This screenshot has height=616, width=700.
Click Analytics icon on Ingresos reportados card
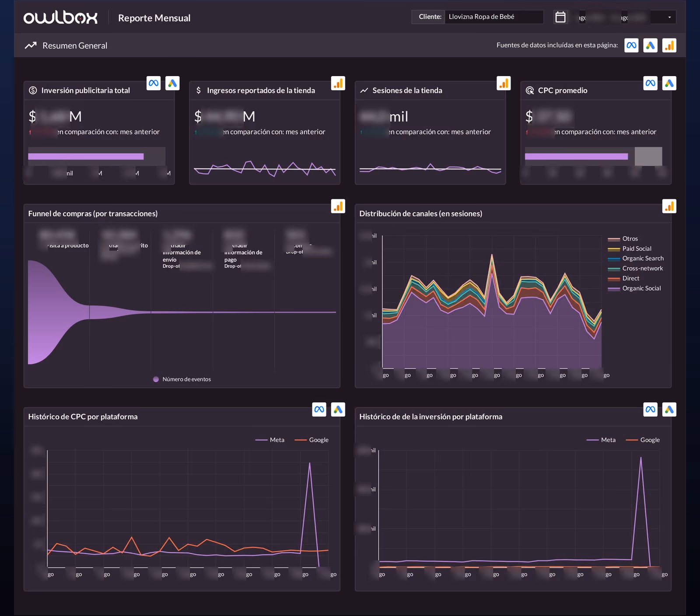tap(338, 83)
